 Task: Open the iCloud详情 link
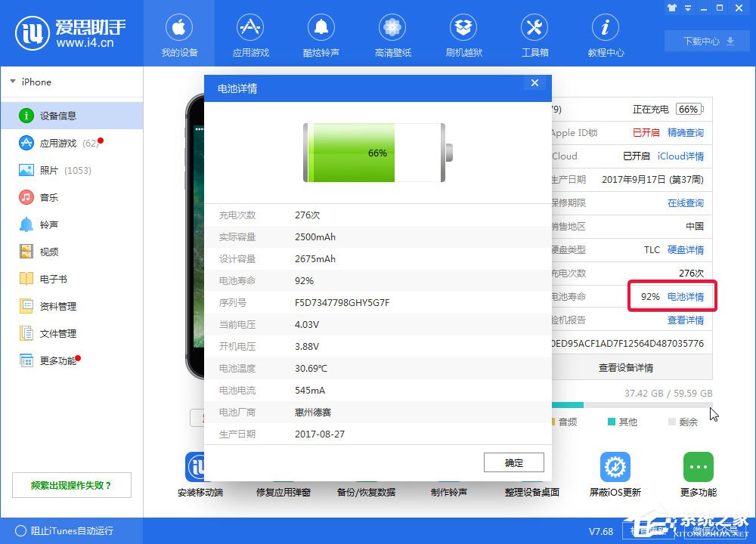point(681,156)
